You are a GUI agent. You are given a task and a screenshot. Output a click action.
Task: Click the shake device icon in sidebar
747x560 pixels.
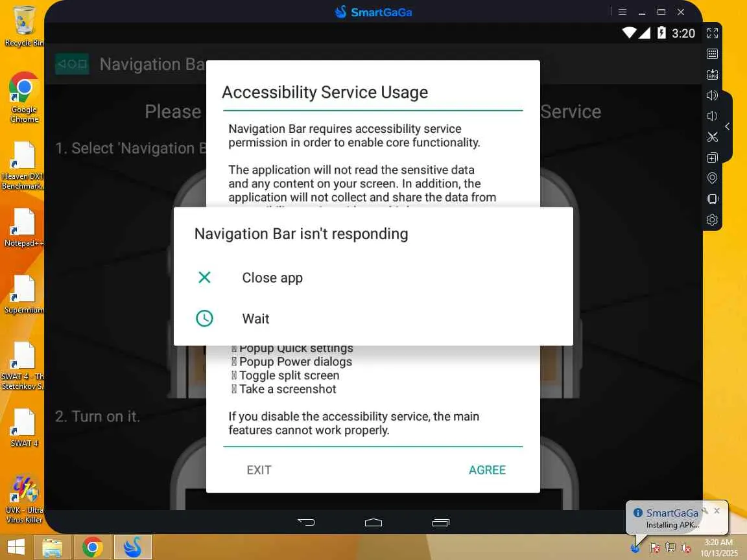[712, 199]
